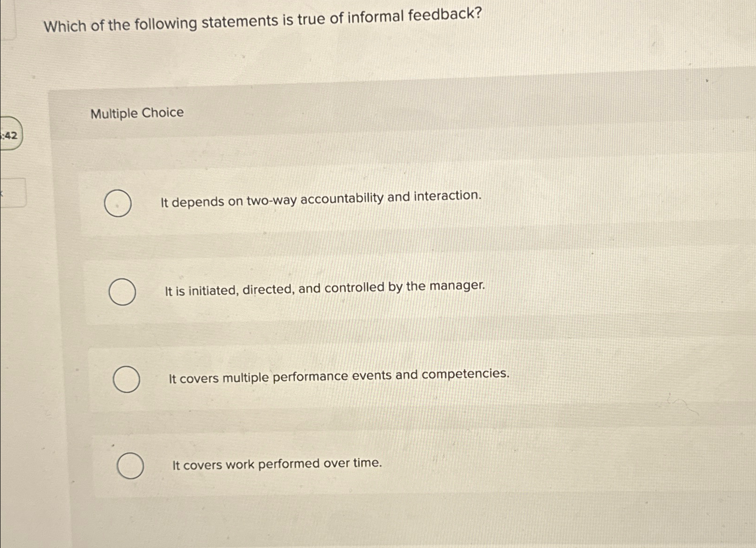Click the panel at the top-left screen corner
This screenshot has width=756, height=548.
tap(7, 19)
